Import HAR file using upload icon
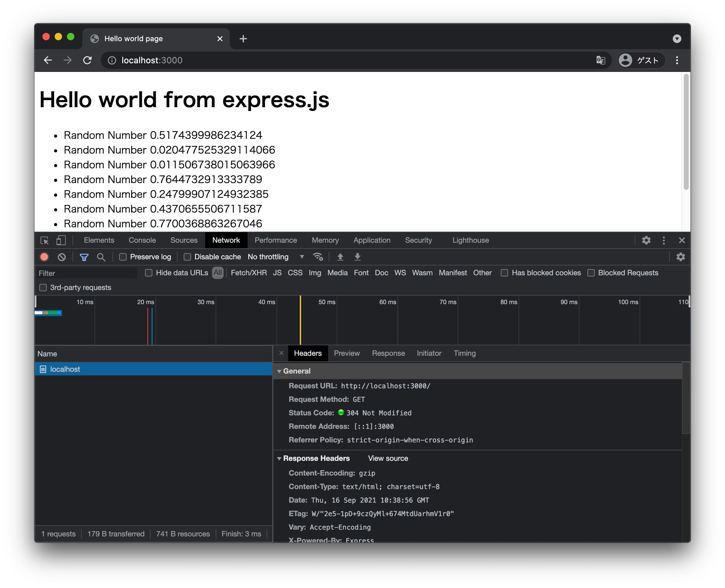 click(x=340, y=257)
